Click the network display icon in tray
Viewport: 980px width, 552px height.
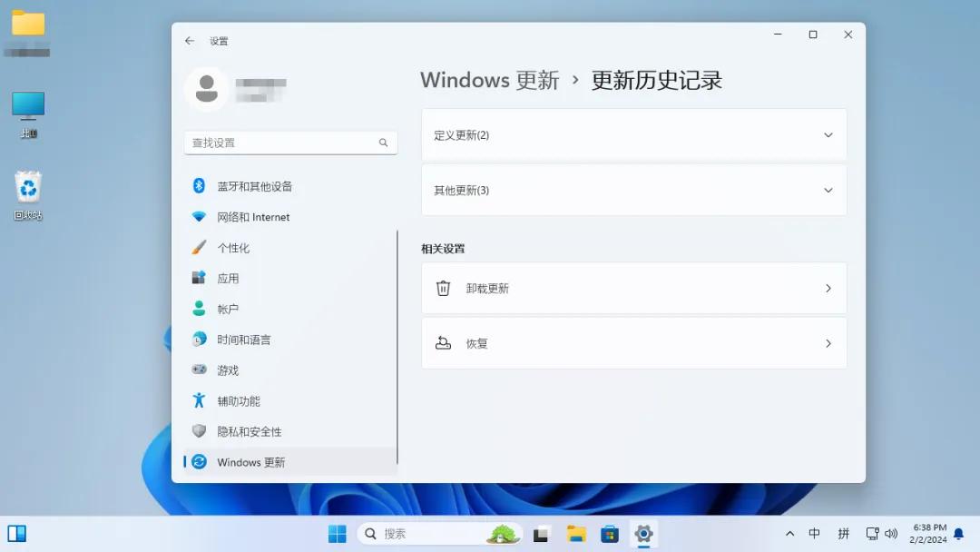[x=873, y=534]
